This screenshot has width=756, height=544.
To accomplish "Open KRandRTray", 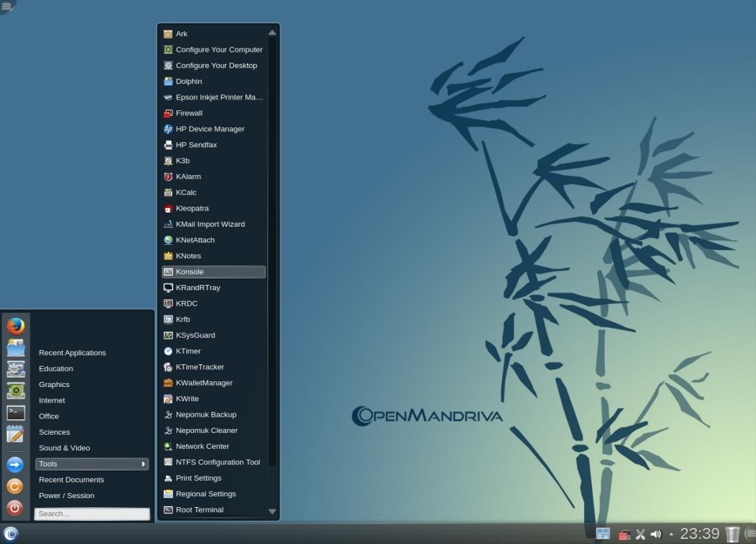I will (214, 288).
